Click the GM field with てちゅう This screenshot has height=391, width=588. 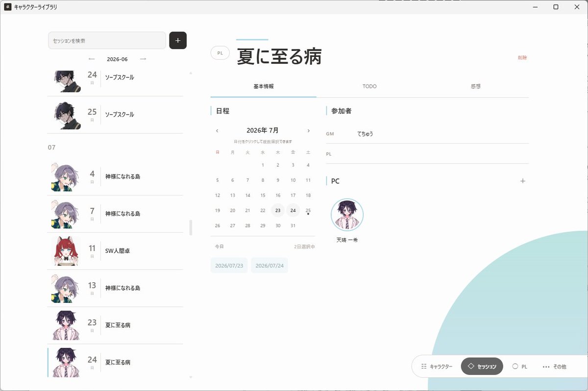pyautogui.click(x=427, y=133)
